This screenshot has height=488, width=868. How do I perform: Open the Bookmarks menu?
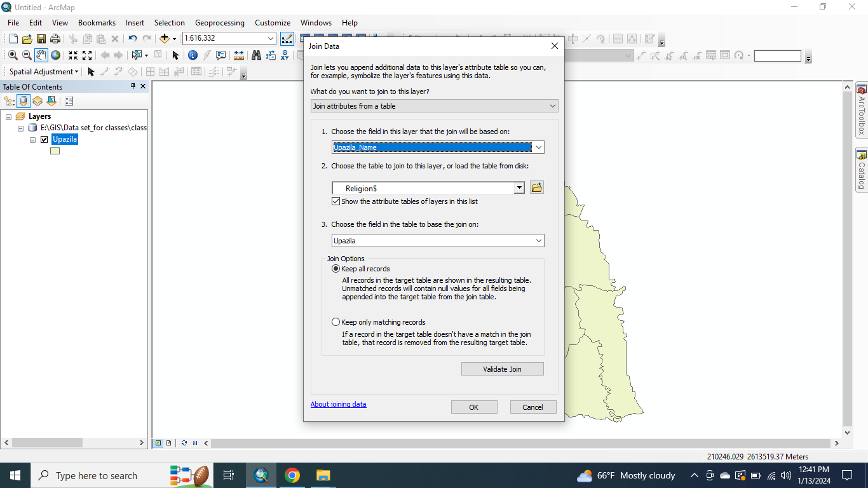pos(97,22)
